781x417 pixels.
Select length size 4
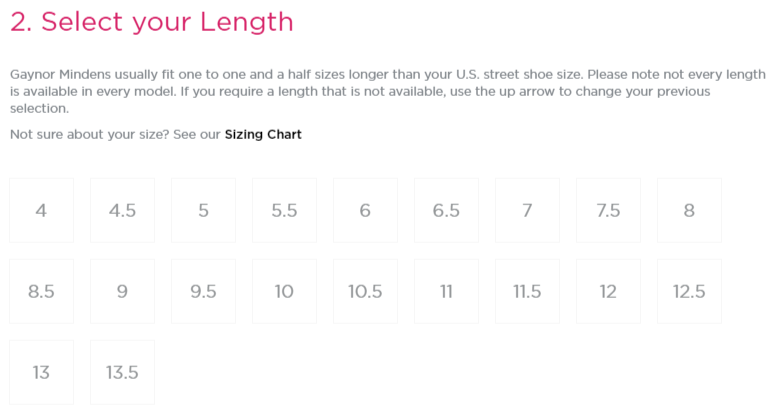[41, 210]
